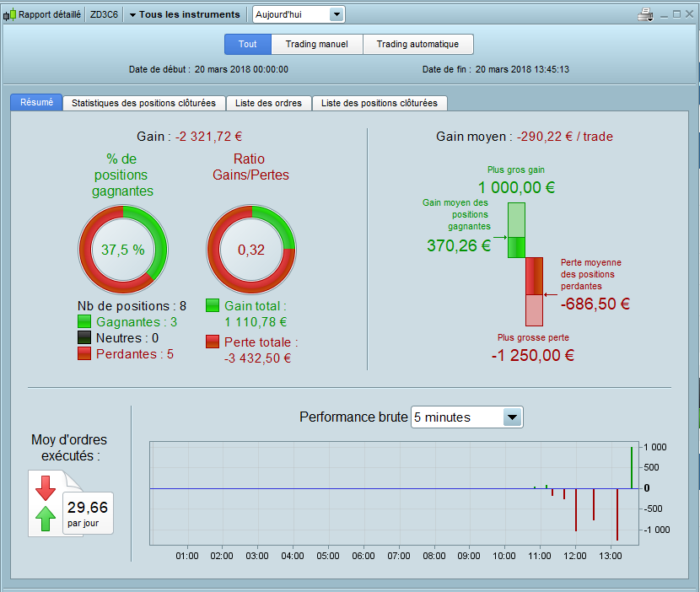Screen dimensions: 700x592
Task: Switch to Trading automatique filter
Action: click(x=417, y=44)
